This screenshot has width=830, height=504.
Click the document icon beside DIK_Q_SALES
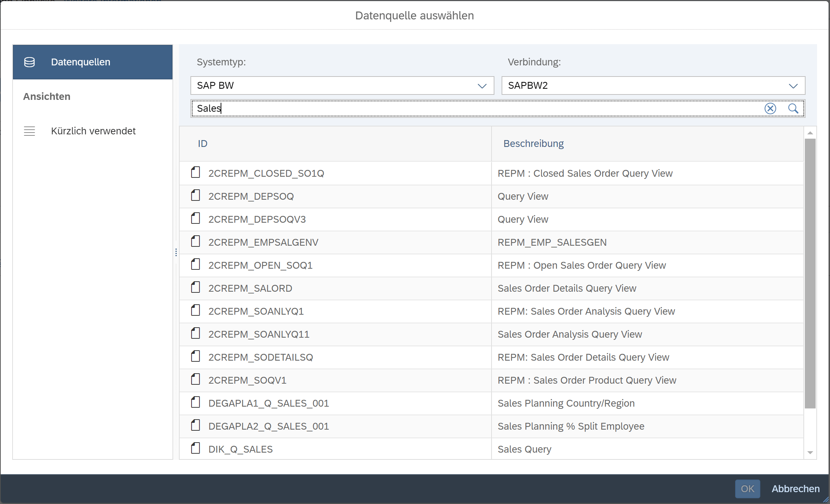pos(195,448)
